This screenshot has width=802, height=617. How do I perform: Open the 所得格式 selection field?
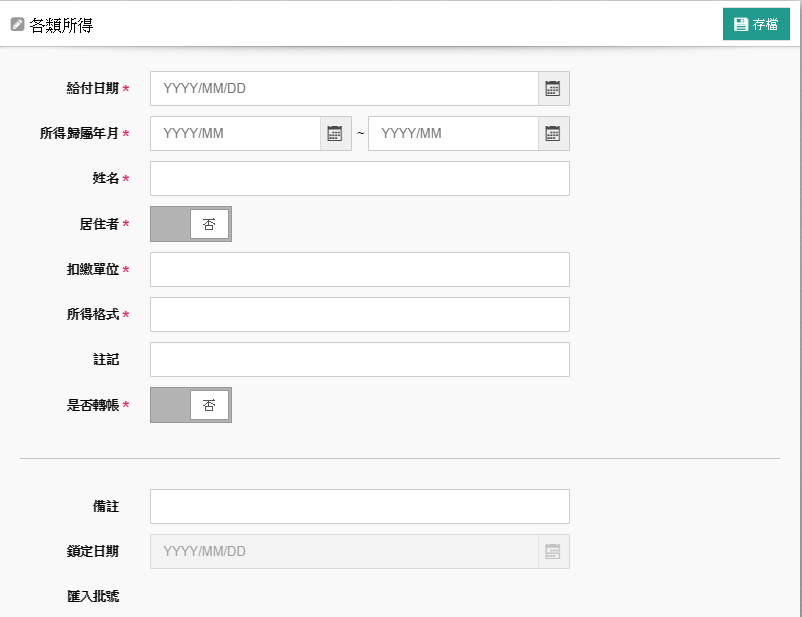click(x=360, y=315)
